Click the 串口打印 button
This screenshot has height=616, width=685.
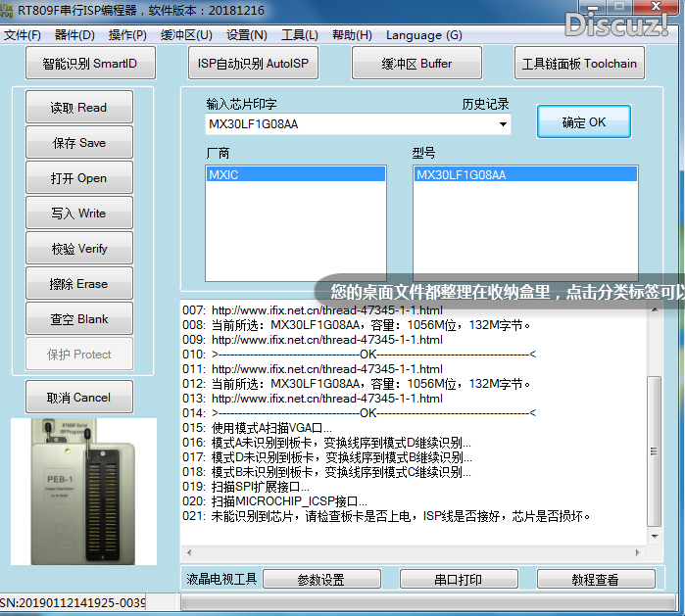pyautogui.click(x=459, y=580)
